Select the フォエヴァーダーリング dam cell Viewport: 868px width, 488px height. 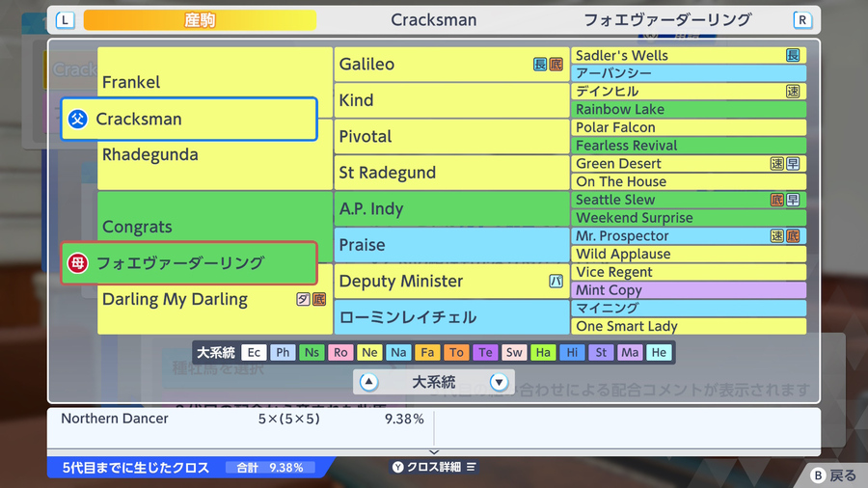click(189, 263)
